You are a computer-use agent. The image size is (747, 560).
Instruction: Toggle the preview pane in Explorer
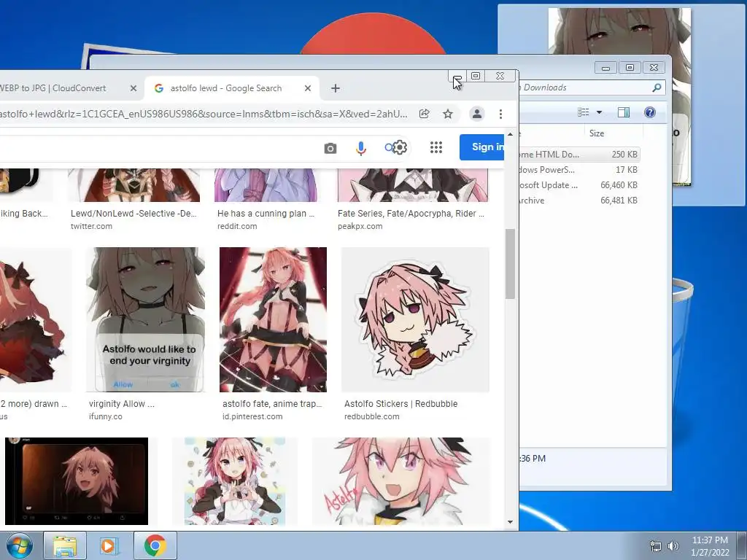click(624, 112)
